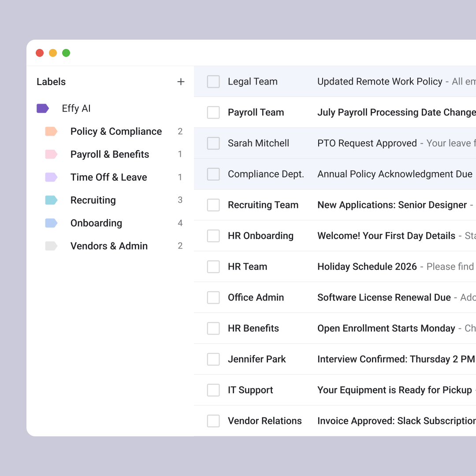Open the PTO Request Approved email
The image size is (476, 476).
pos(367,143)
